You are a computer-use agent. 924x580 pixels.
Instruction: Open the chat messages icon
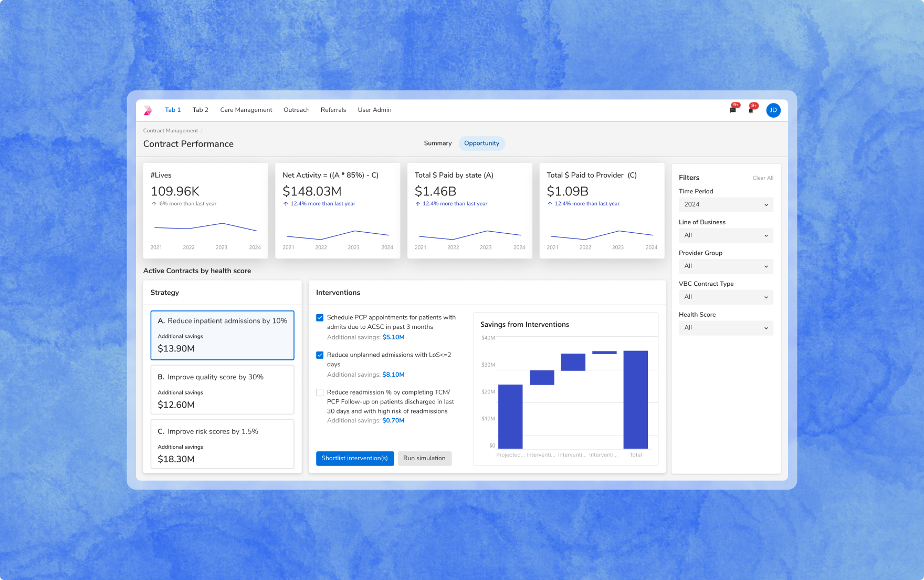pos(733,110)
